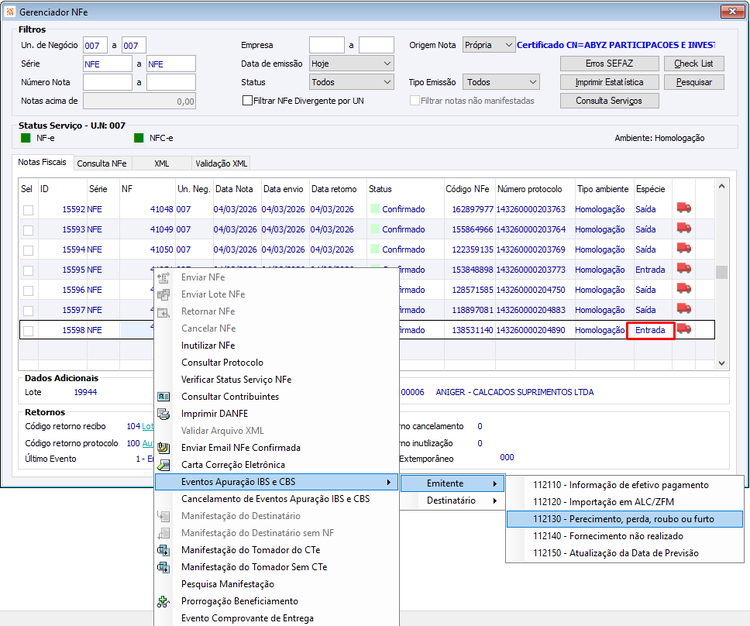Screen dimensions: 750x626
Task: Expand the Origem Nota combo box
Action: coord(489,45)
